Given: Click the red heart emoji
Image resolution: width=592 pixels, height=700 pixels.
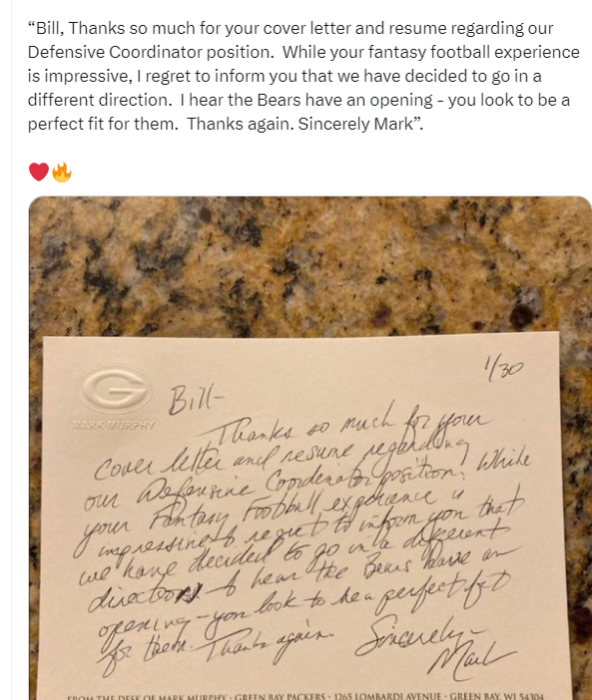Looking at the screenshot, I should coord(39,172).
